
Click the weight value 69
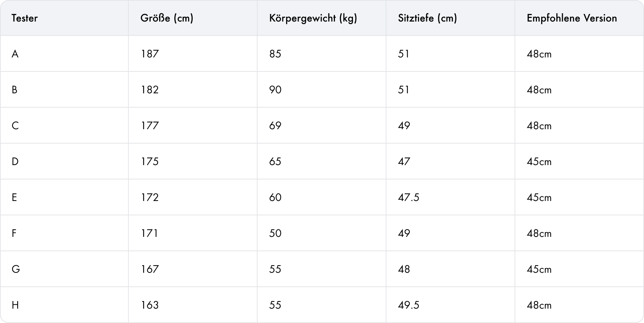[x=275, y=126]
